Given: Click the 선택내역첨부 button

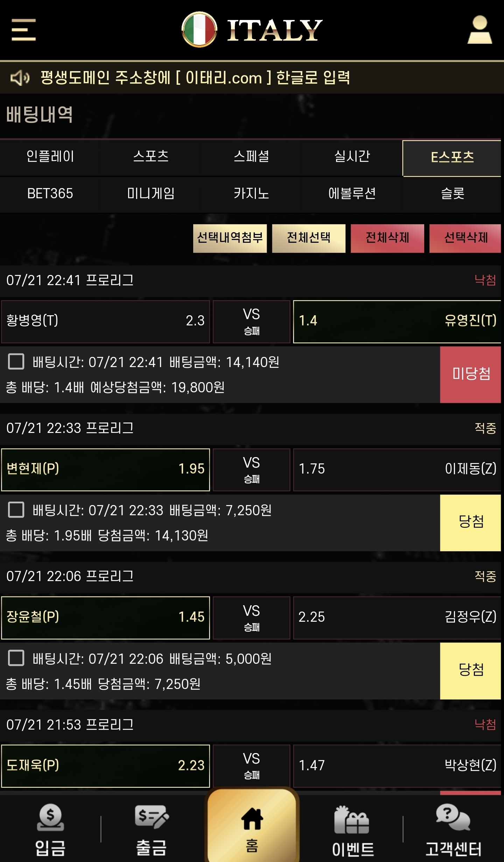Looking at the screenshot, I should [230, 238].
